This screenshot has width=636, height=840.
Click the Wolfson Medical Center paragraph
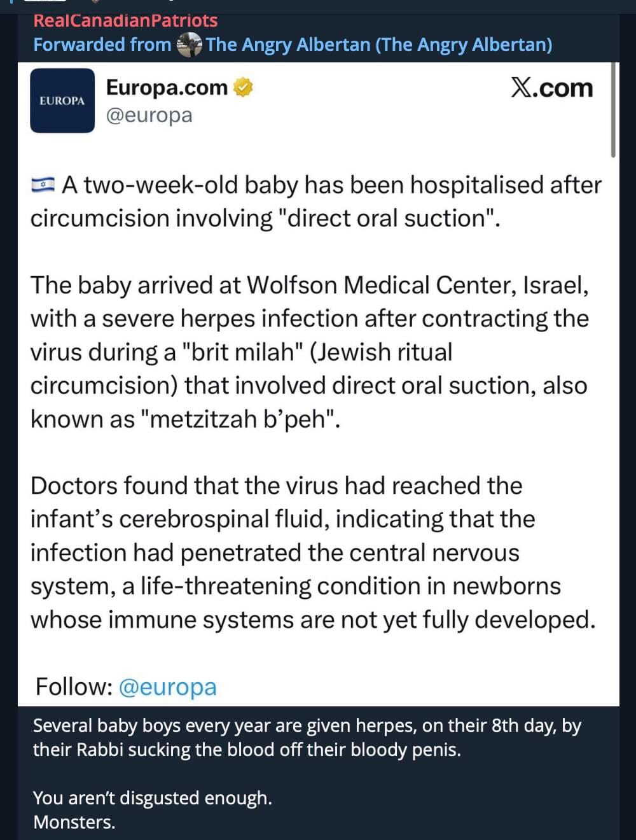coord(309,352)
